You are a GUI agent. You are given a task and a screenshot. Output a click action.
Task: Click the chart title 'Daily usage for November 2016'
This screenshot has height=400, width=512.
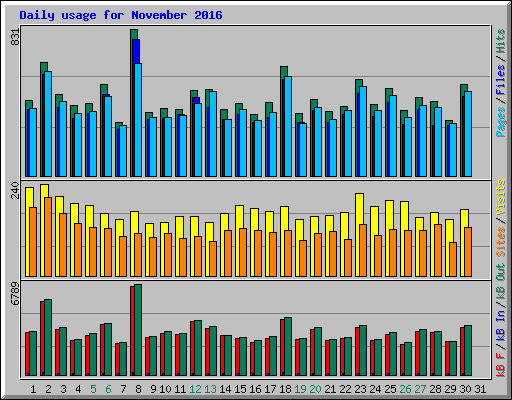[x=121, y=15]
